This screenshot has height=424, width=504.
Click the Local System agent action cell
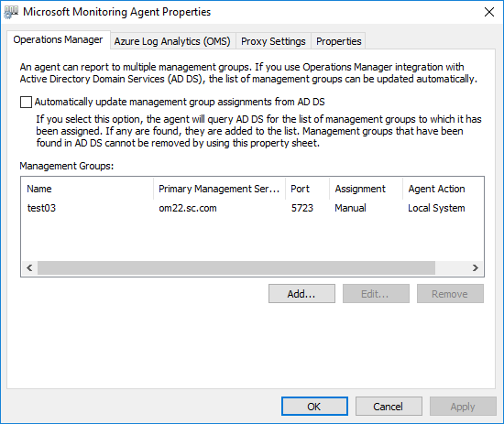[x=436, y=208]
